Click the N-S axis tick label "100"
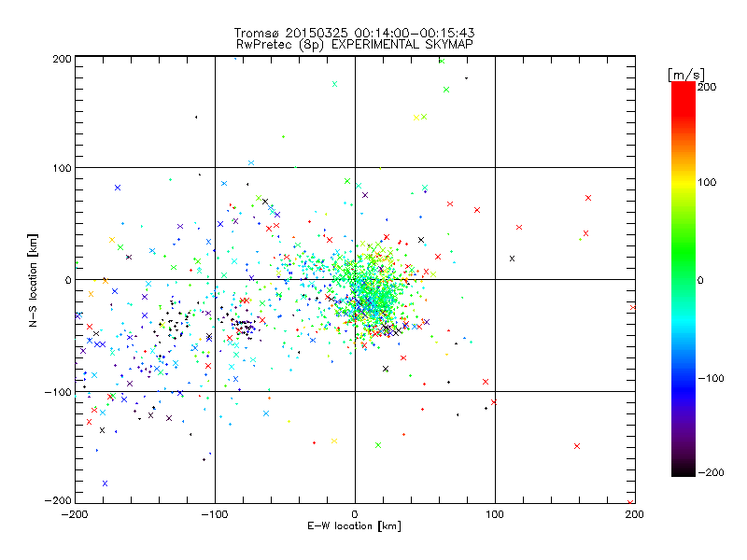The height and width of the screenshot is (560, 747). point(62,168)
